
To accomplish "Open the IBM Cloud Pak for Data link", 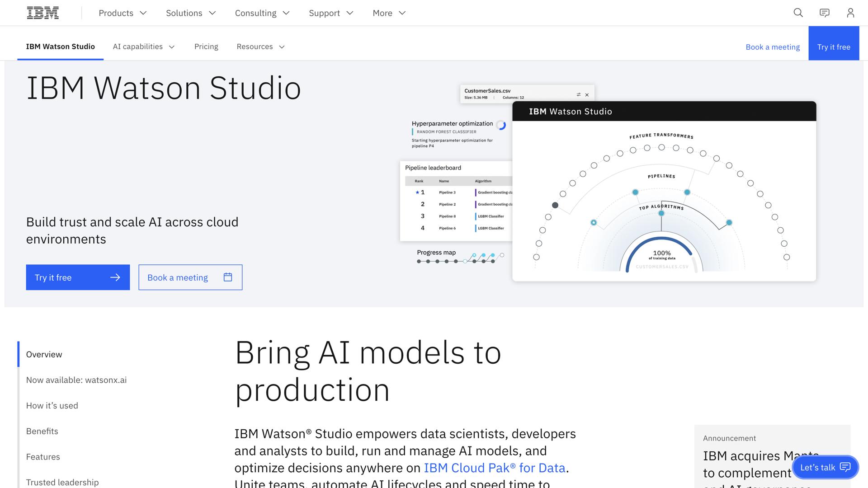I will tap(494, 468).
